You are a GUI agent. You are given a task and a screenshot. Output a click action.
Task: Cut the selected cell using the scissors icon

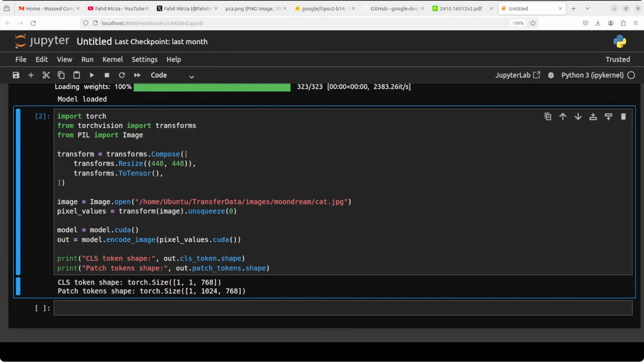tap(46, 75)
